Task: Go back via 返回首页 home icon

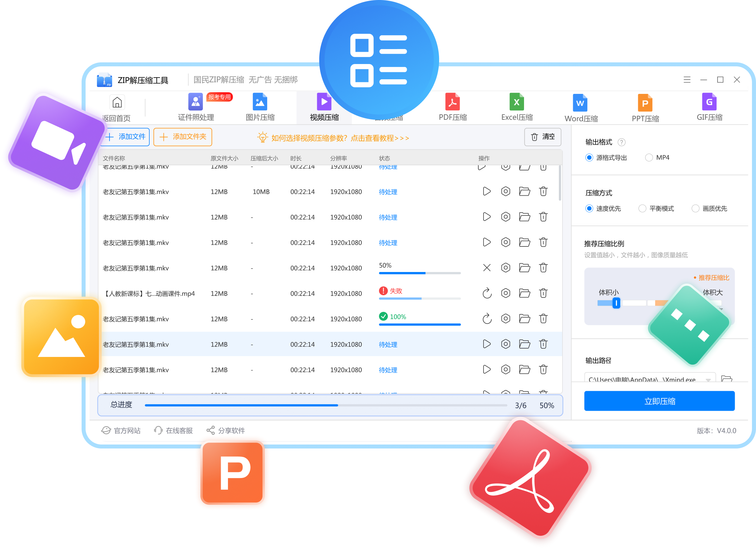Action: [117, 102]
